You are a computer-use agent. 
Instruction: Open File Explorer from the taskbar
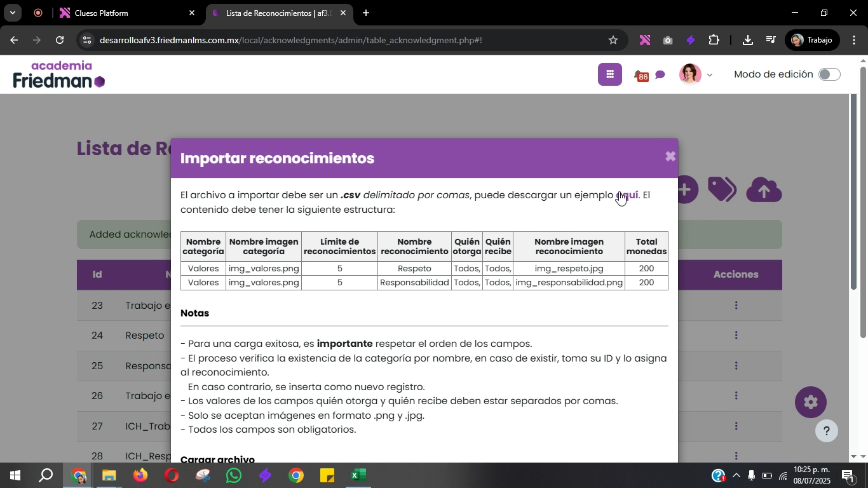click(109, 475)
